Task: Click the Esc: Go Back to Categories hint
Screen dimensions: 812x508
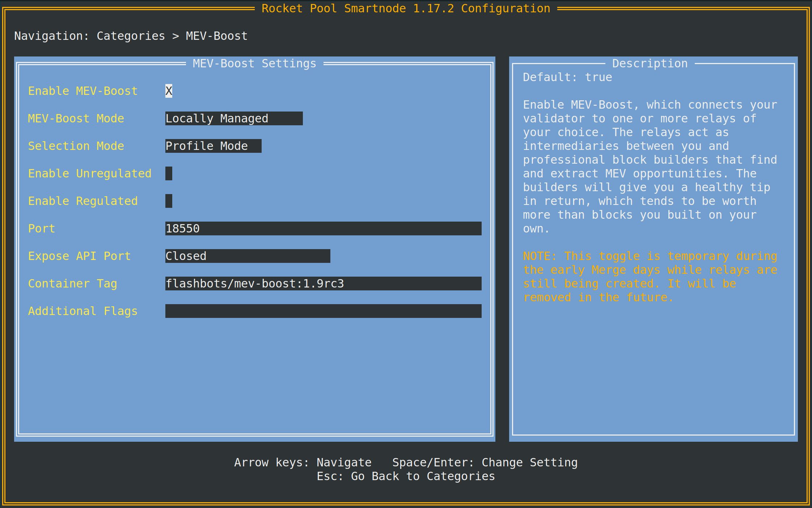Action: click(406, 476)
